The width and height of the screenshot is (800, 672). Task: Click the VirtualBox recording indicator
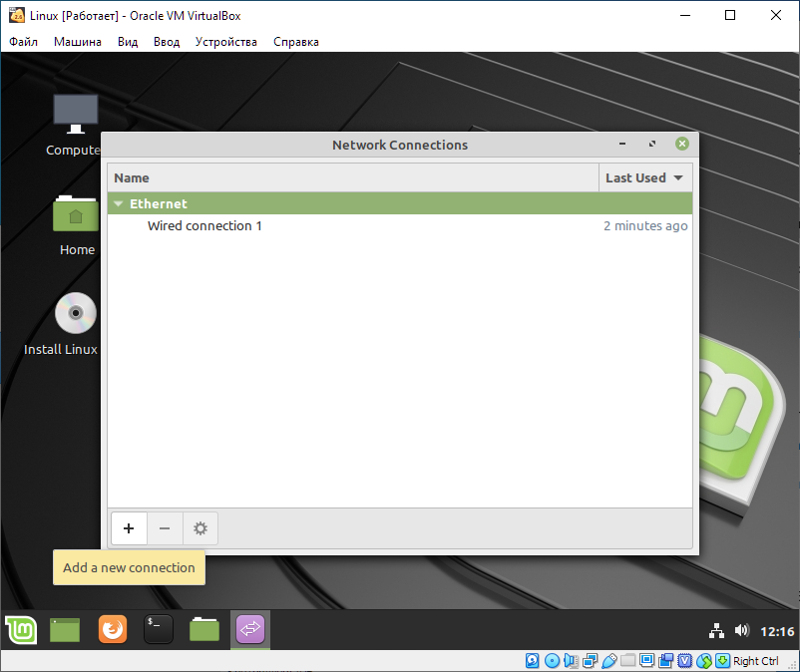(665, 661)
